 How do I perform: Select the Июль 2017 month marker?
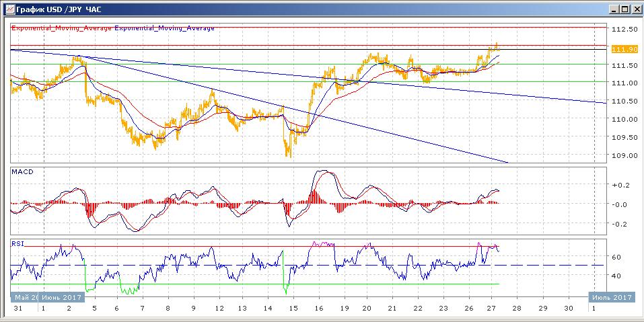coord(612,297)
